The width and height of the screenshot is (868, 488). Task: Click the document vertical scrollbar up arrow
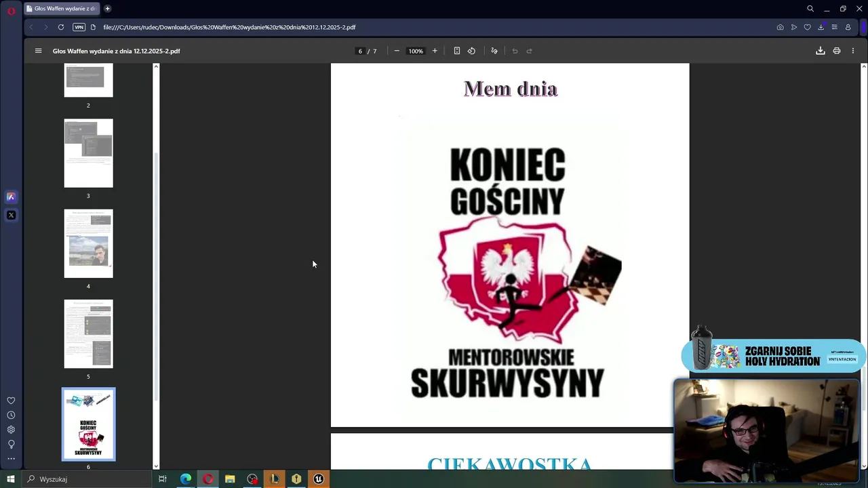point(863,66)
